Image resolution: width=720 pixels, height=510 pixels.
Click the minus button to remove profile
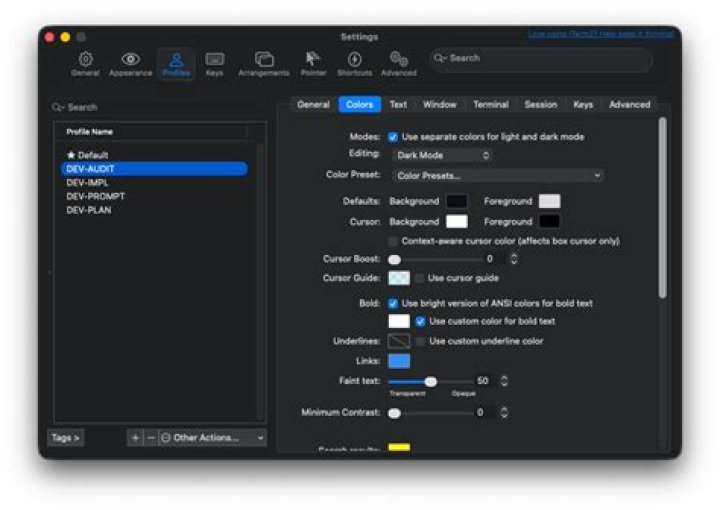[151, 437]
